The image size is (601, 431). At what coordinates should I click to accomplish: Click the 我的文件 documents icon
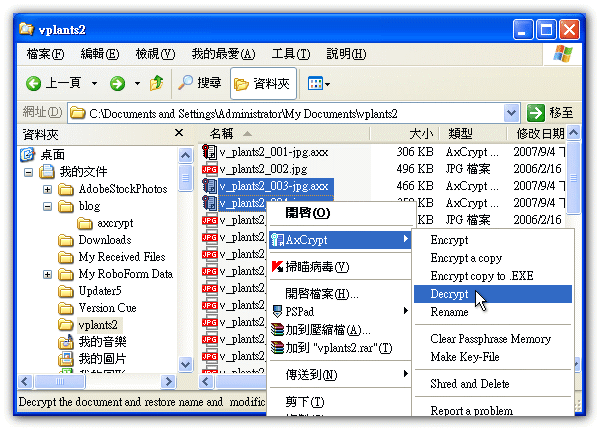click(47, 172)
